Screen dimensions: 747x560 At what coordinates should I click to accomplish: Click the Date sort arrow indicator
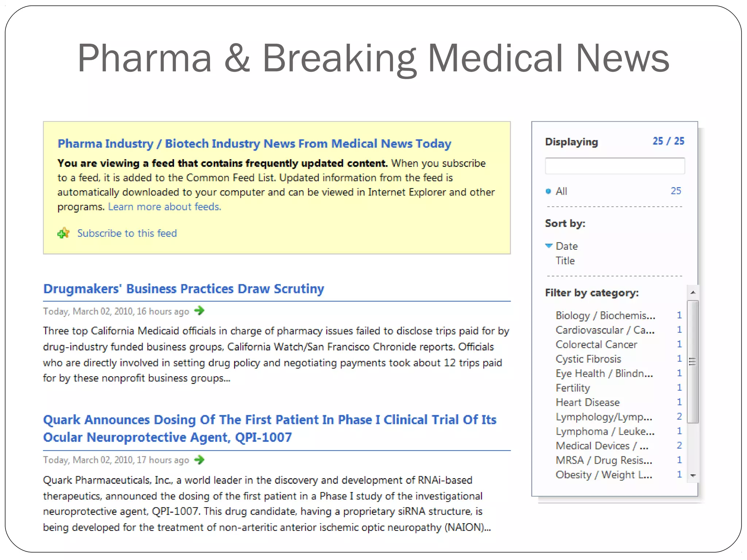(549, 246)
